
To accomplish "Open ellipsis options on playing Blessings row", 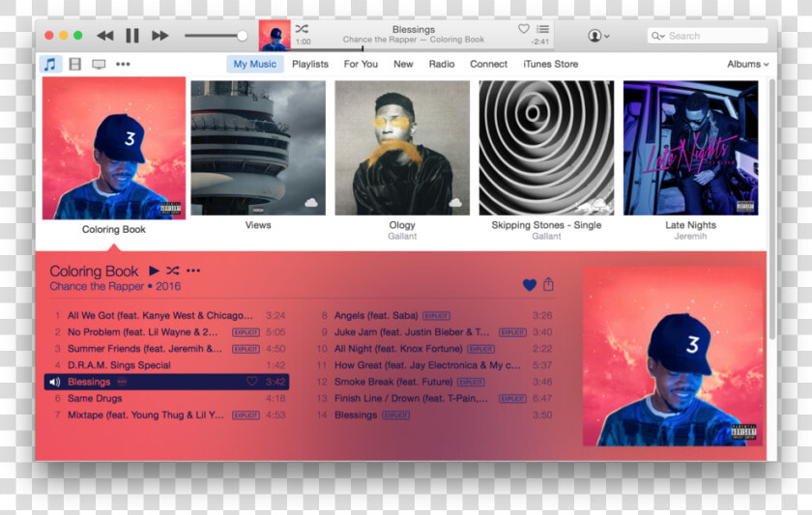I will tap(122, 382).
